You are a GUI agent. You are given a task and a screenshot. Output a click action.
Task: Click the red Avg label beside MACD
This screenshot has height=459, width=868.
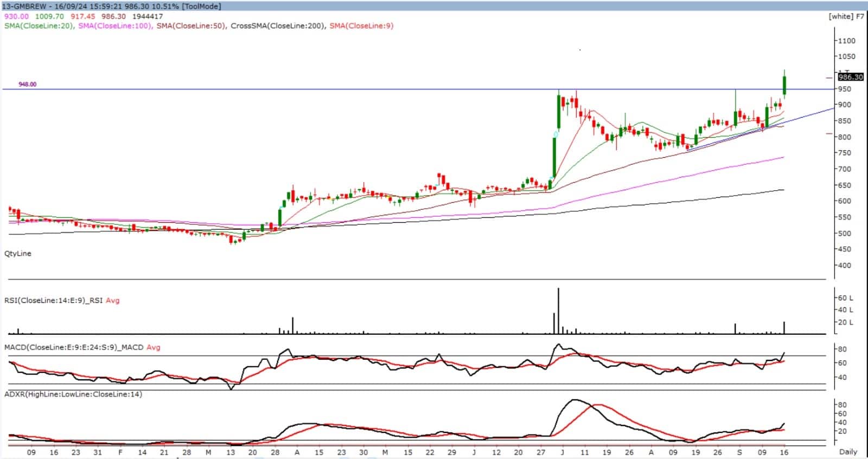pyautogui.click(x=154, y=347)
